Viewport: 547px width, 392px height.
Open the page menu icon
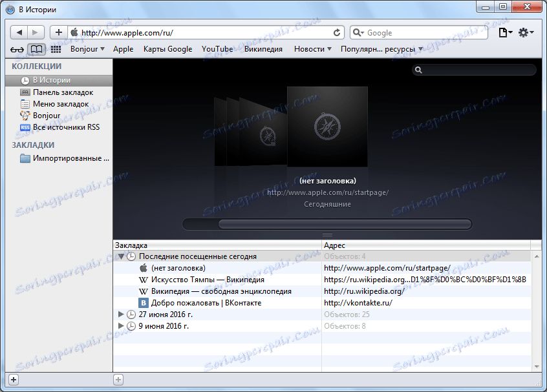click(x=505, y=33)
